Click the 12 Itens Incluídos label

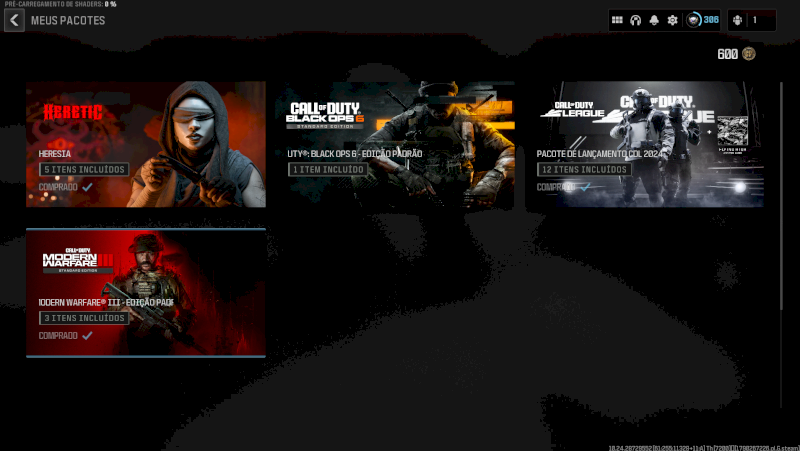(584, 169)
